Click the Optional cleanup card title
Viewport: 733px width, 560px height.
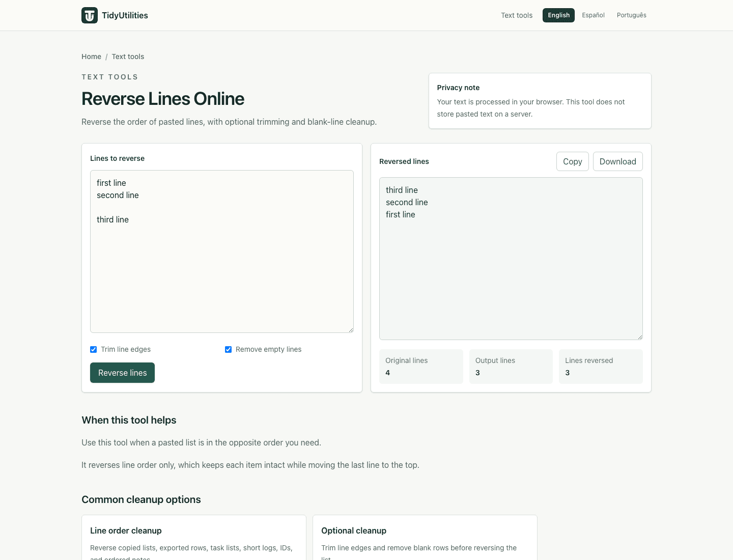[354, 530]
